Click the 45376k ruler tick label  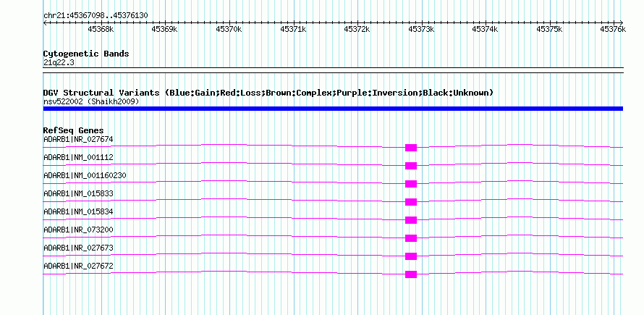click(x=613, y=29)
